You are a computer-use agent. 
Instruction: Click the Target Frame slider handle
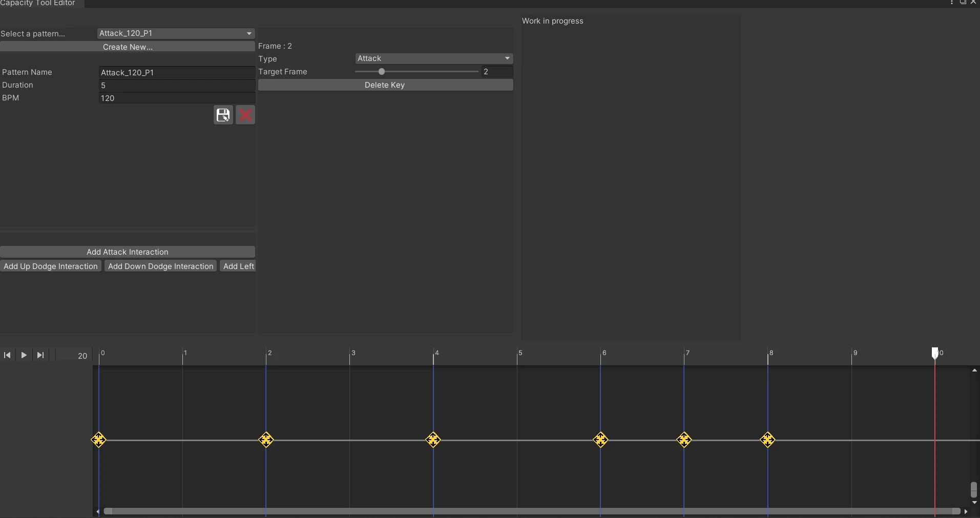coord(381,72)
